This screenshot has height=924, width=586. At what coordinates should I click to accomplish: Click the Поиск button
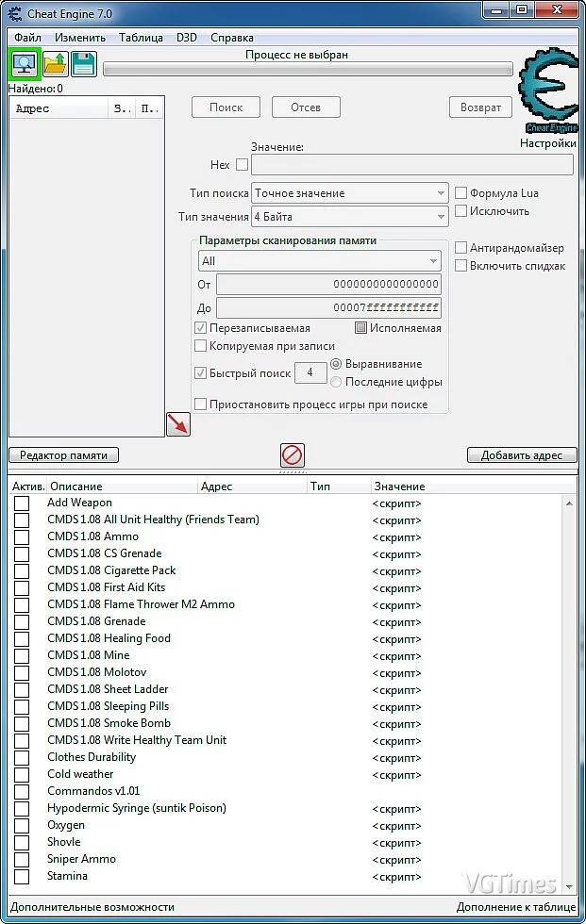[226, 107]
